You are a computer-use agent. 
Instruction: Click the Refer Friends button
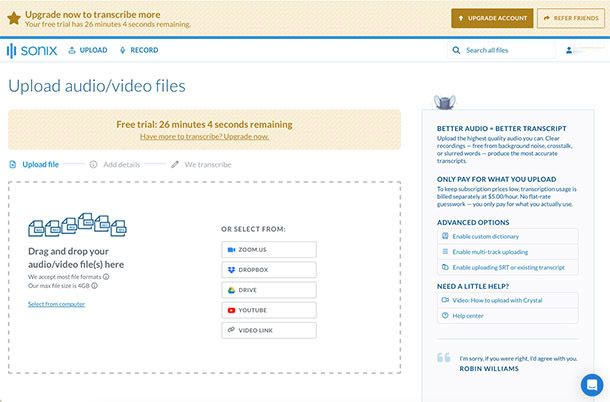[571, 18]
